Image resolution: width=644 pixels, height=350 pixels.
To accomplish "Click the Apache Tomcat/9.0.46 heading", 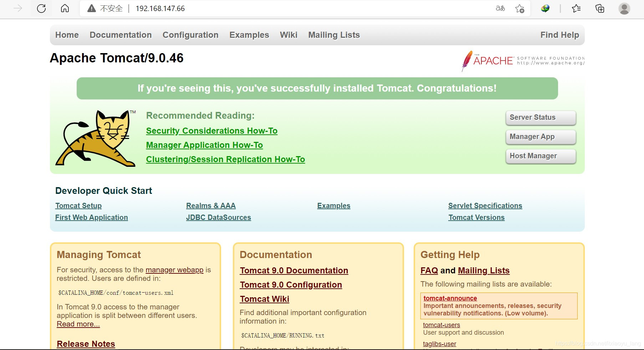I will point(117,58).
